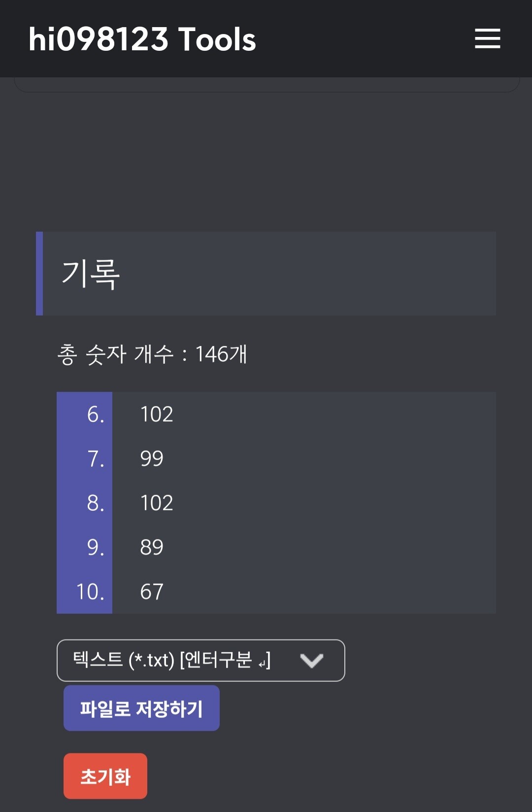Click the hi098123 Tools site title
This screenshot has width=532, height=812.
tap(142, 39)
